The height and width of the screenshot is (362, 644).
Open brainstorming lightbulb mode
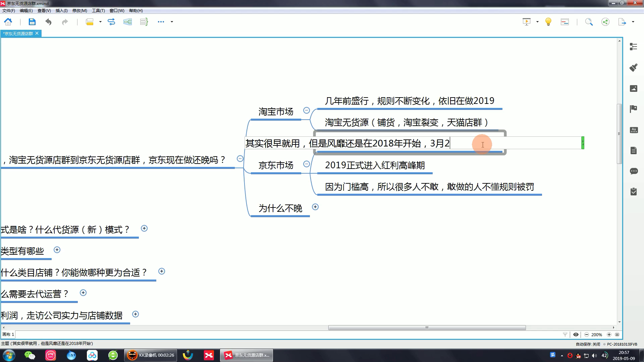click(548, 22)
